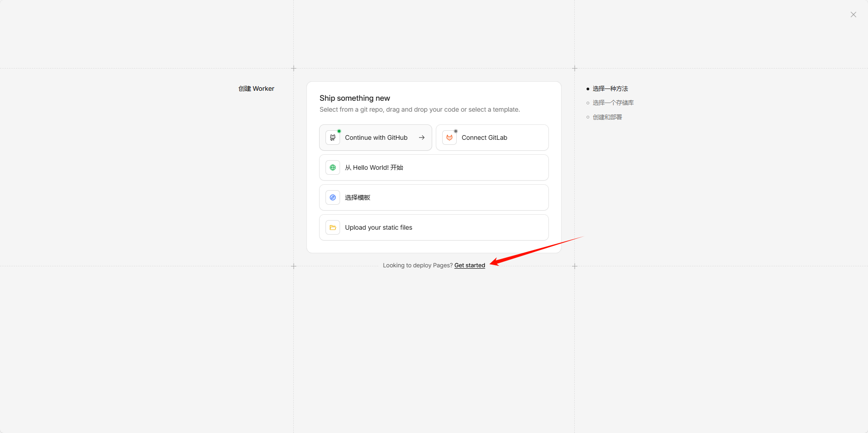Select the Connect GitLab option
This screenshot has height=433, width=868.
(x=484, y=138)
